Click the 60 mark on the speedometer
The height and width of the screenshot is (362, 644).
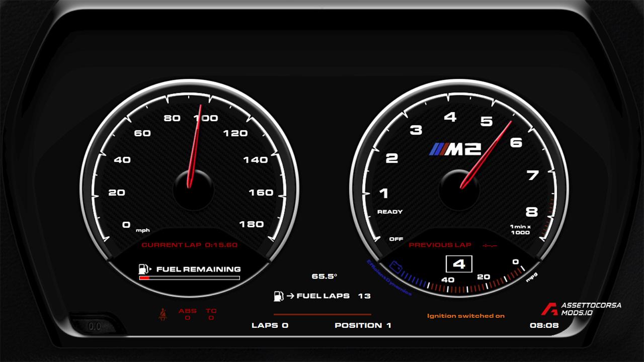[142, 133]
